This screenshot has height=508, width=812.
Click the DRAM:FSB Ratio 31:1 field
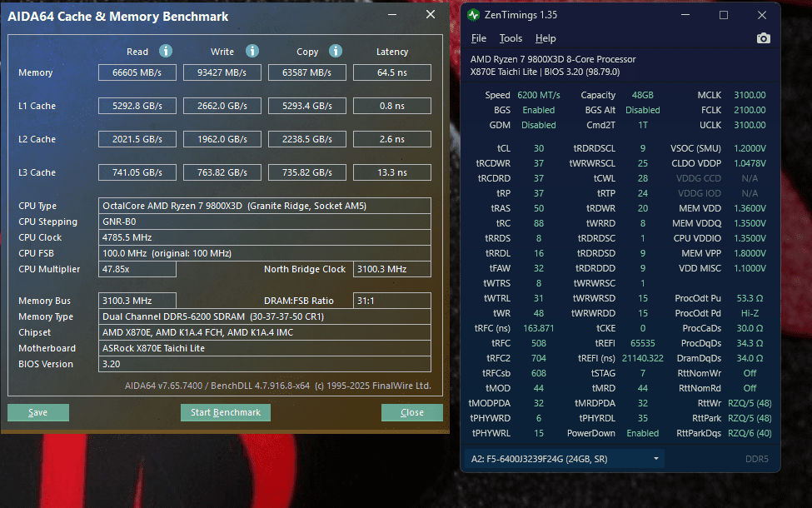392,301
